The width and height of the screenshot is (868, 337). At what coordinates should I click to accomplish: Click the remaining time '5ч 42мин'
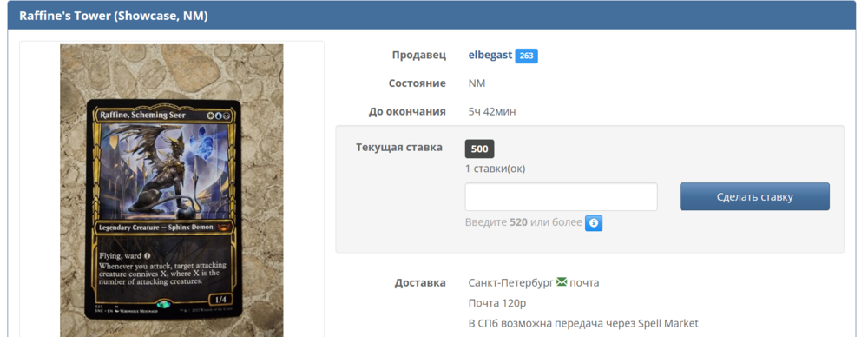491,112
